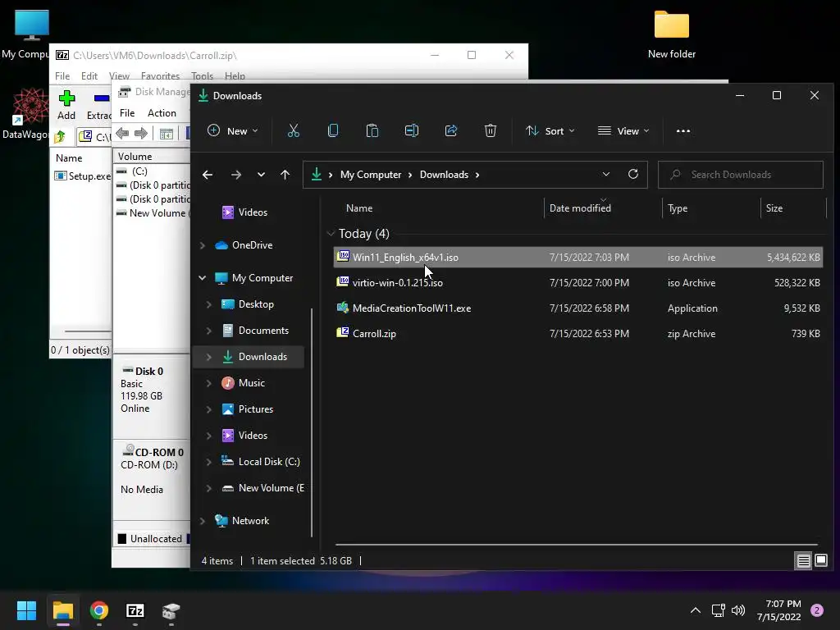The height and width of the screenshot is (630, 840).
Task: Open 7-Zip Tools menu
Action: tap(202, 76)
